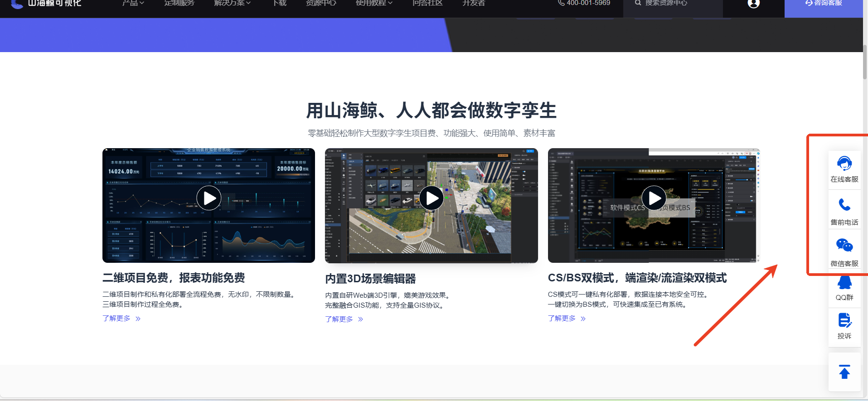Click 了解更多 under CS/BS双模式
The height and width of the screenshot is (401, 868).
point(567,319)
